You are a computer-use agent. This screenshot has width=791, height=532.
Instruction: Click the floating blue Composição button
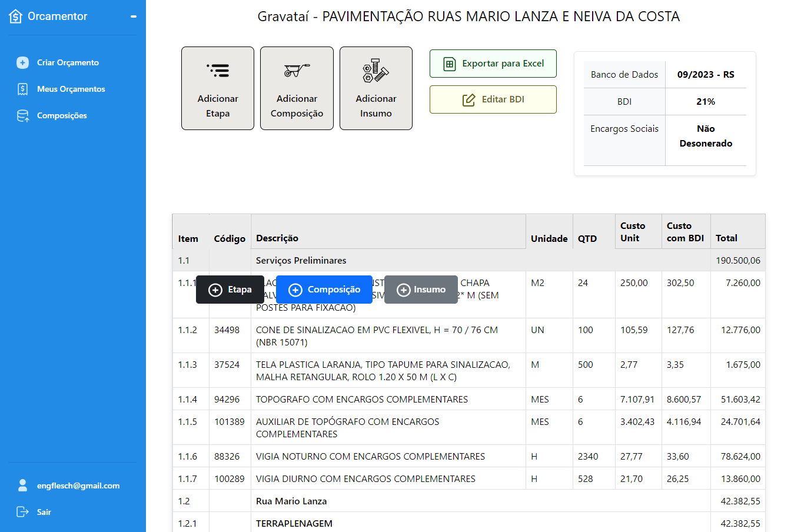click(x=324, y=290)
